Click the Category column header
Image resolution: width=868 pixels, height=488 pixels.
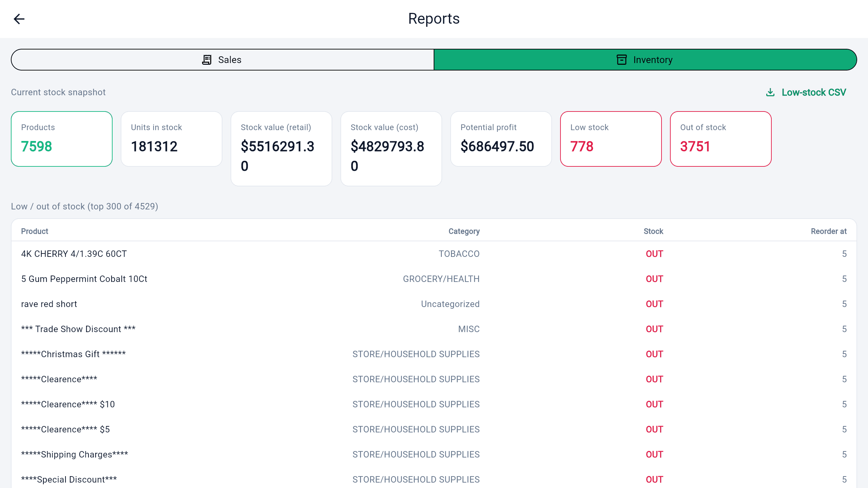click(x=464, y=231)
